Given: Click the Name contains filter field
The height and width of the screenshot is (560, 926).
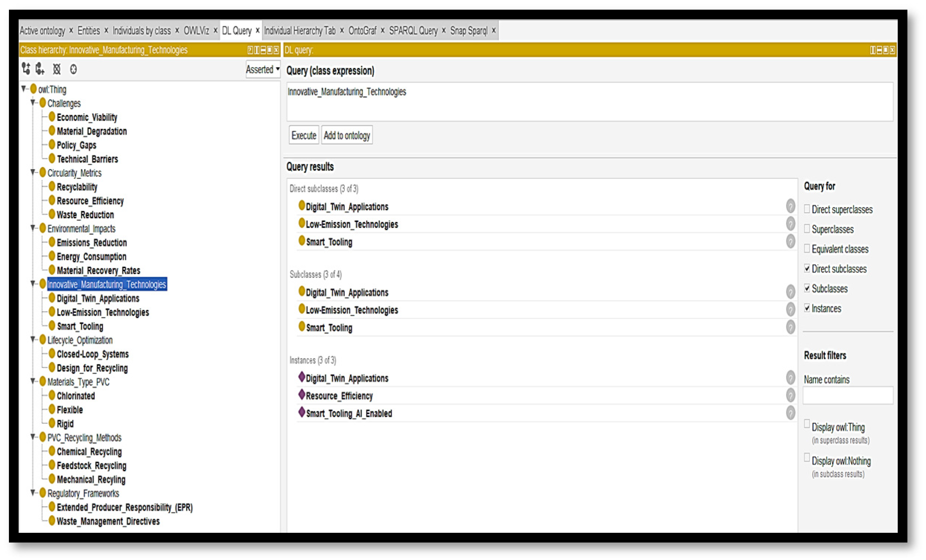Looking at the screenshot, I should tap(848, 395).
